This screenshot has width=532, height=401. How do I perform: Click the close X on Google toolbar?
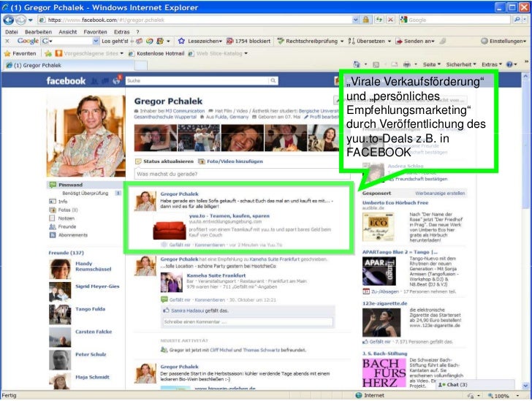click(7, 41)
